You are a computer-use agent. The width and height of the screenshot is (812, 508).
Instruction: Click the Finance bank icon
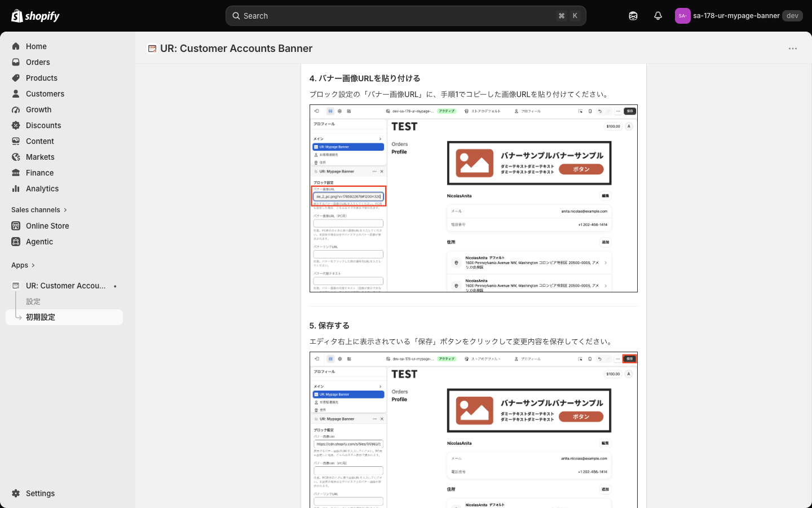click(x=16, y=173)
